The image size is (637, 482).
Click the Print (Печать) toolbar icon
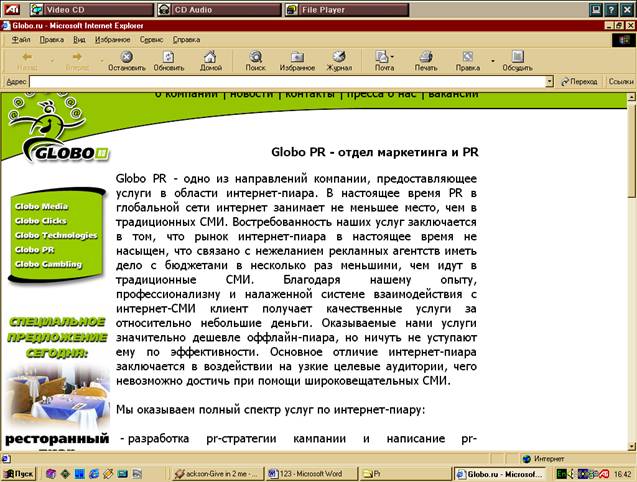(426, 60)
